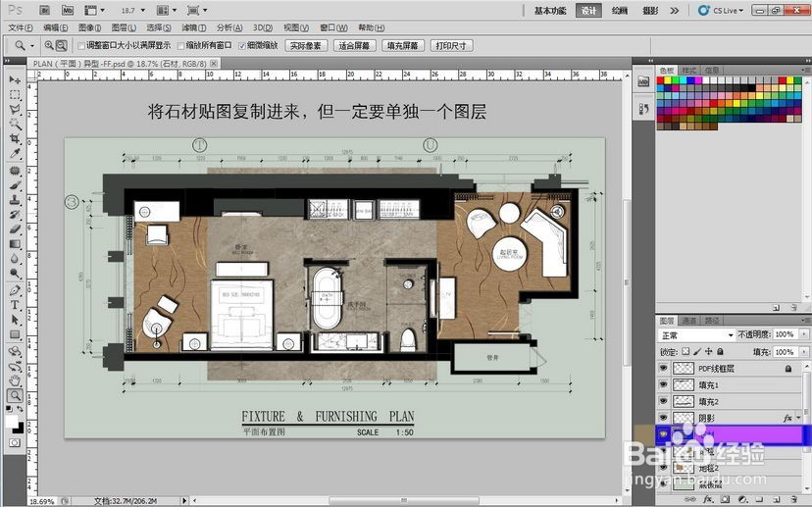Open 文件(F) menu
This screenshot has height=507, width=812.
[21, 28]
